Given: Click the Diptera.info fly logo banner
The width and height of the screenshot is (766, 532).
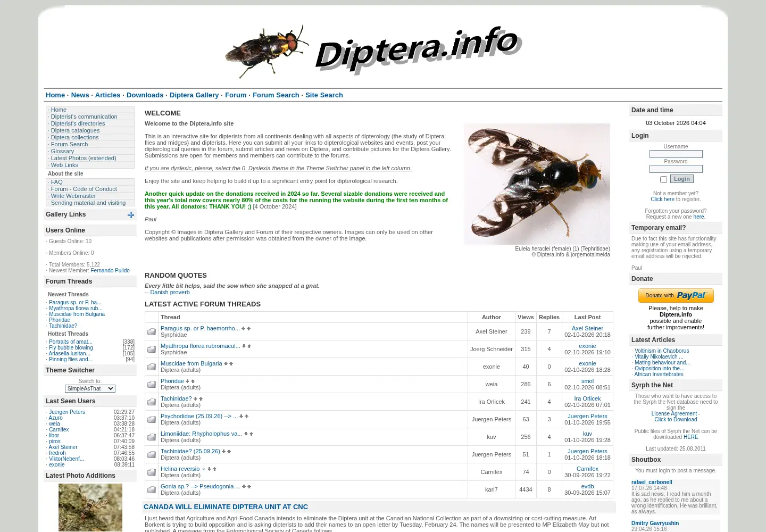Looking at the screenshot, I should point(373,51).
